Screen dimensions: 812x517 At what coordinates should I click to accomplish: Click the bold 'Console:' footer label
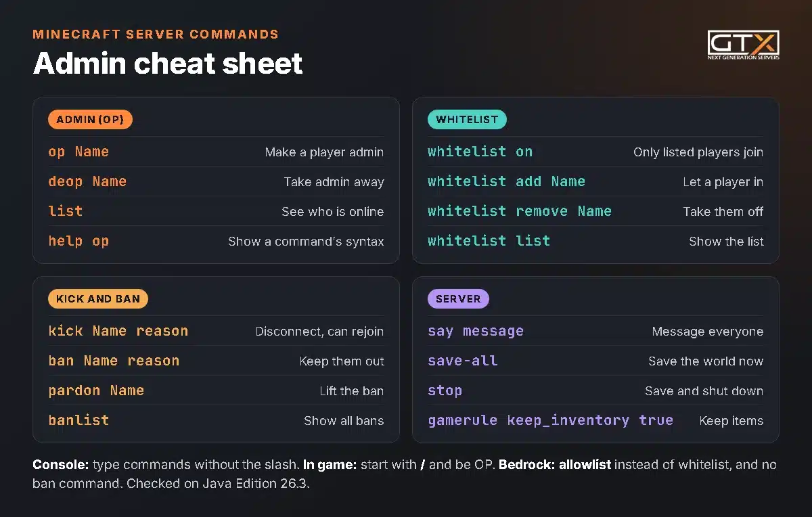pyautogui.click(x=60, y=465)
